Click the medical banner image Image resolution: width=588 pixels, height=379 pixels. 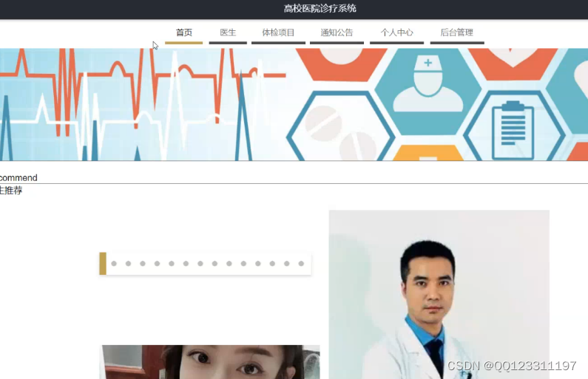pos(294,104)
